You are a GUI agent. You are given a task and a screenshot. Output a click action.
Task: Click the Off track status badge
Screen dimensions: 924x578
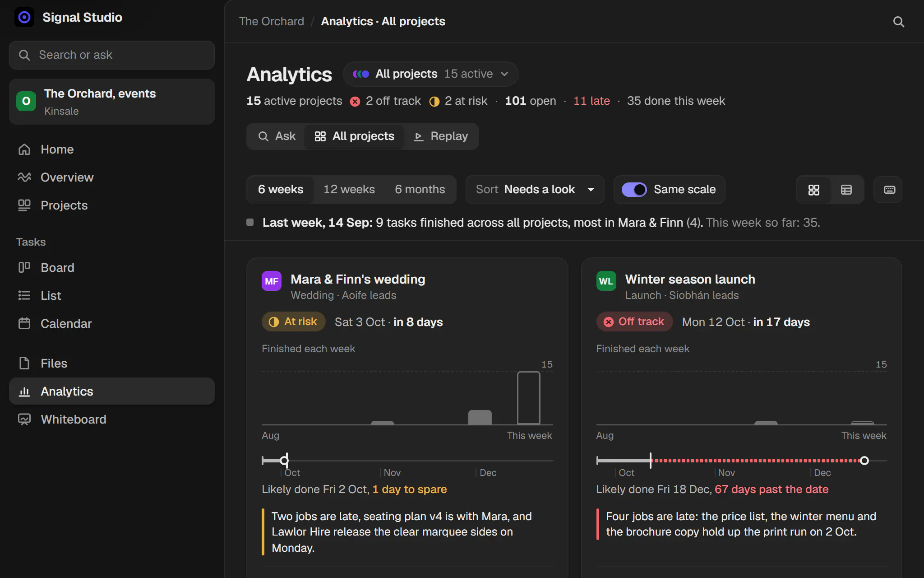coord(634,322)
